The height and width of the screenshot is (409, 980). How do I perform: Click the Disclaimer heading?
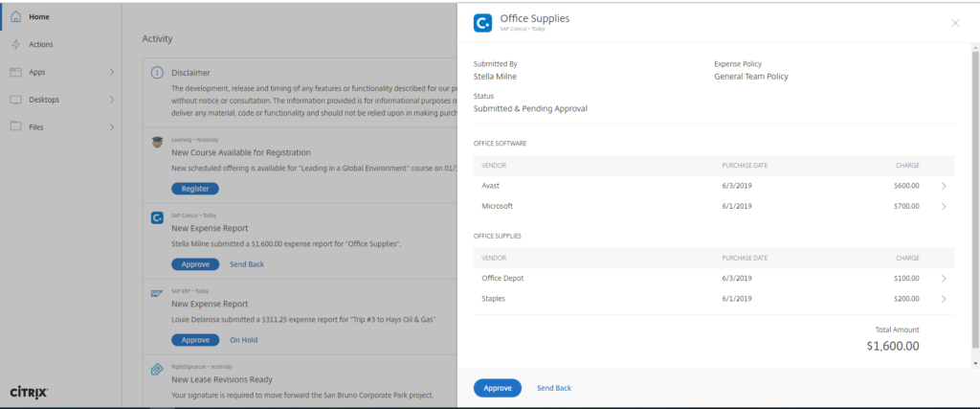click(x=190, y=73)
